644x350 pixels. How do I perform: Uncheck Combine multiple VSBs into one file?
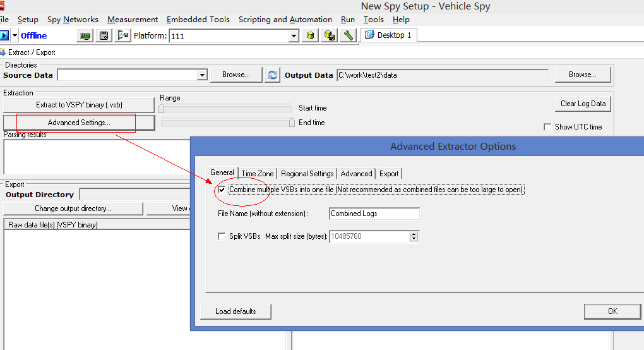(222, 190)
